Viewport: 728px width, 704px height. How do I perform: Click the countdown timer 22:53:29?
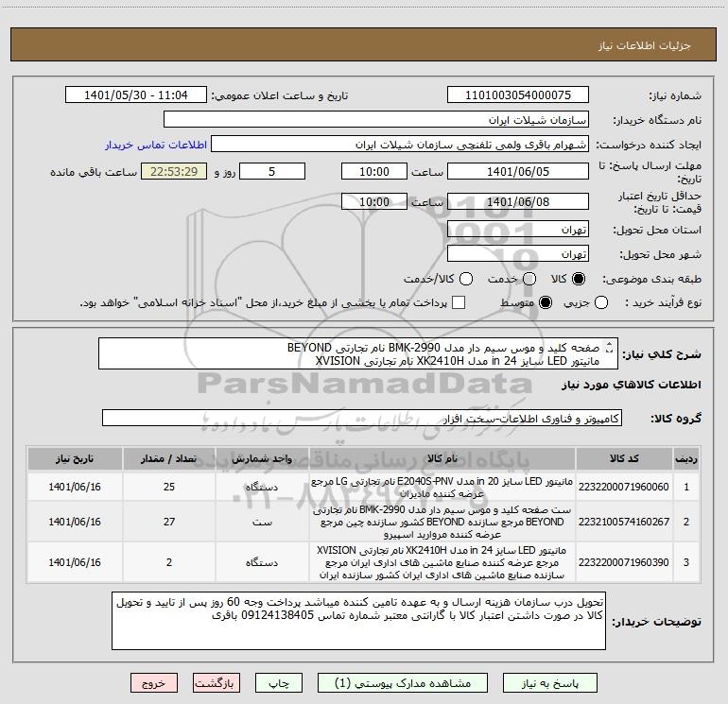[x=174, y=171]
